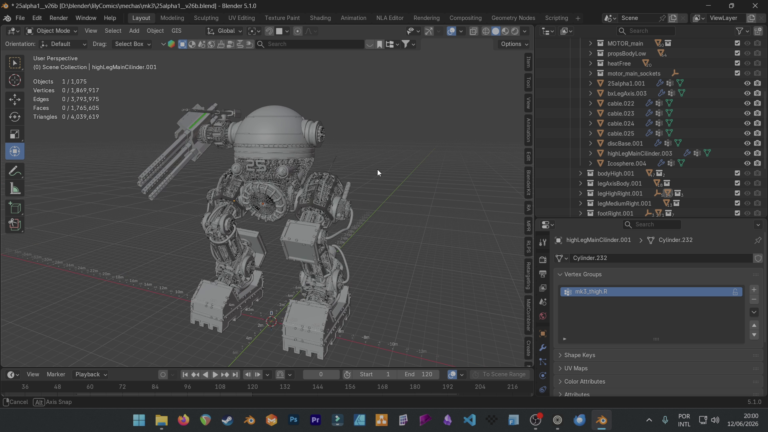Open the Tool properties tab icon

click(x=543, y=242)
